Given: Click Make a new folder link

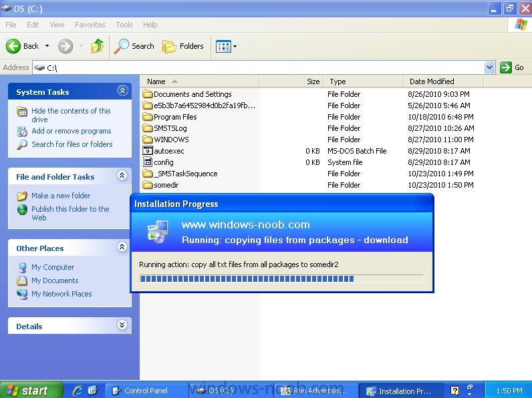Looking at the screenshot, I should coord(61,196).
